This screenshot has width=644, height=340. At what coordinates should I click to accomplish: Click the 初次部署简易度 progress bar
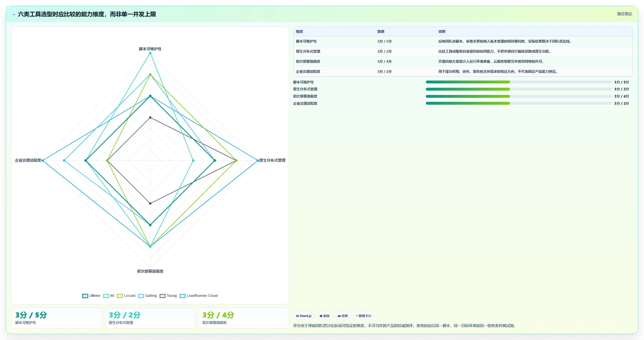pyautogui.click(x=519, y=96)
